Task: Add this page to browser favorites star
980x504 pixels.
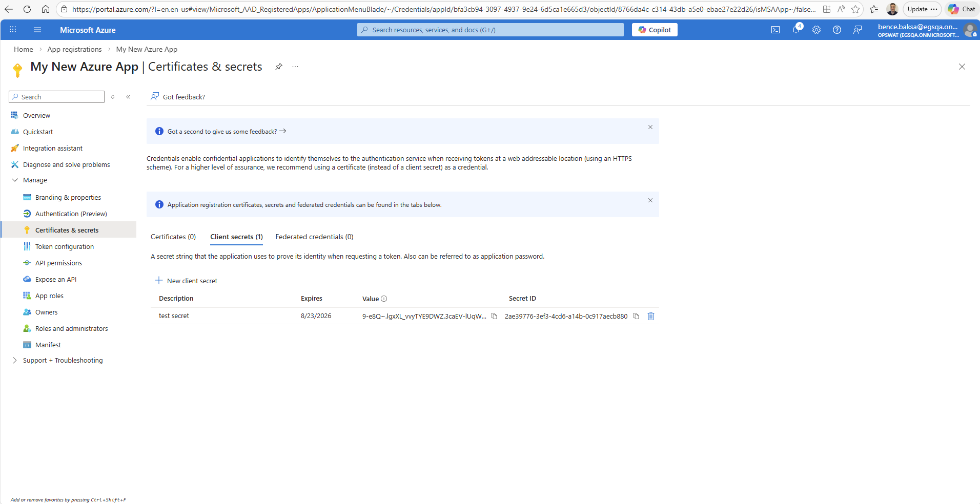Action: point(855,9)
